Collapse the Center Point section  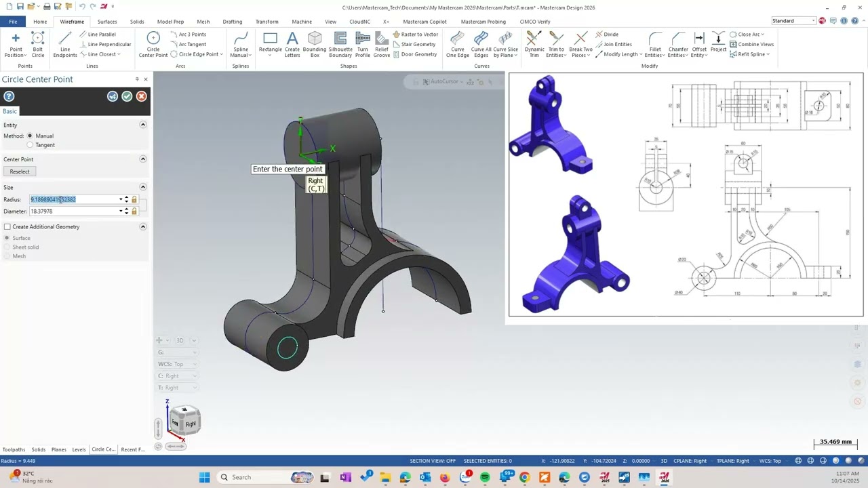coord(143,159)
